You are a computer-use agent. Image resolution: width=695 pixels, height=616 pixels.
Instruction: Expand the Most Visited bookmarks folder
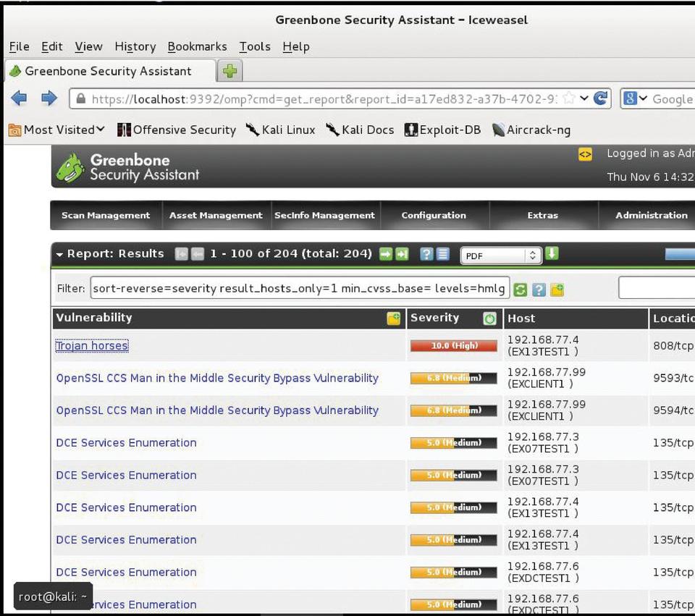(x=56, y=130)
